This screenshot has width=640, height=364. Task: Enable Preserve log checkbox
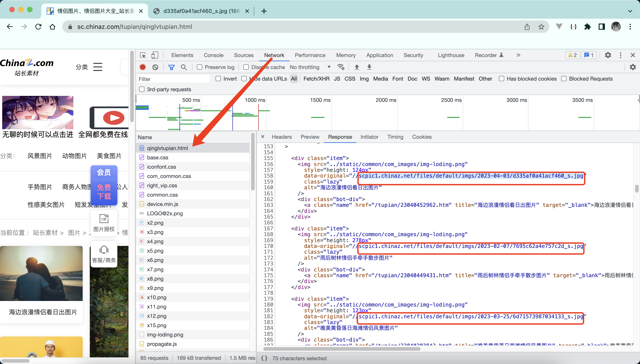[x=200, y=67]
